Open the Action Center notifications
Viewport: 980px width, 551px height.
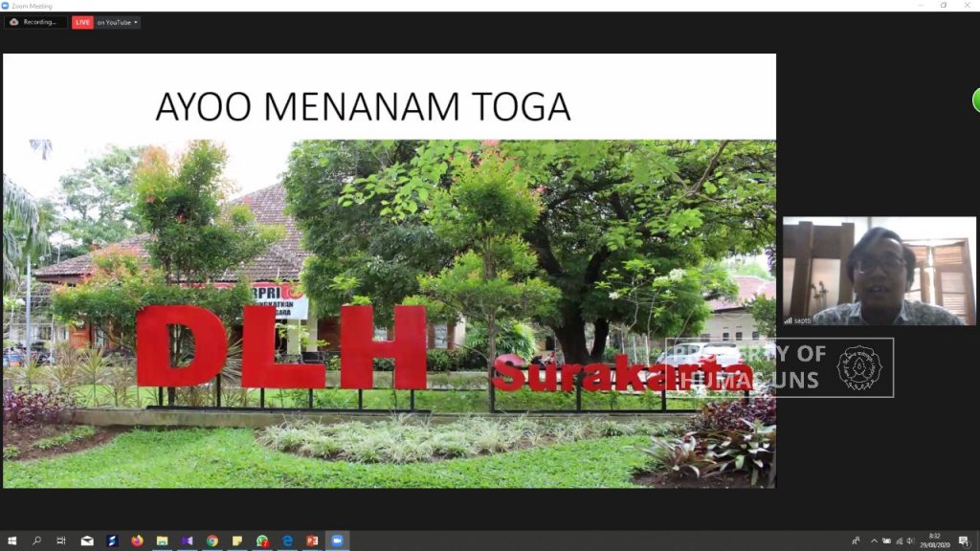click(x=963, y=541)
